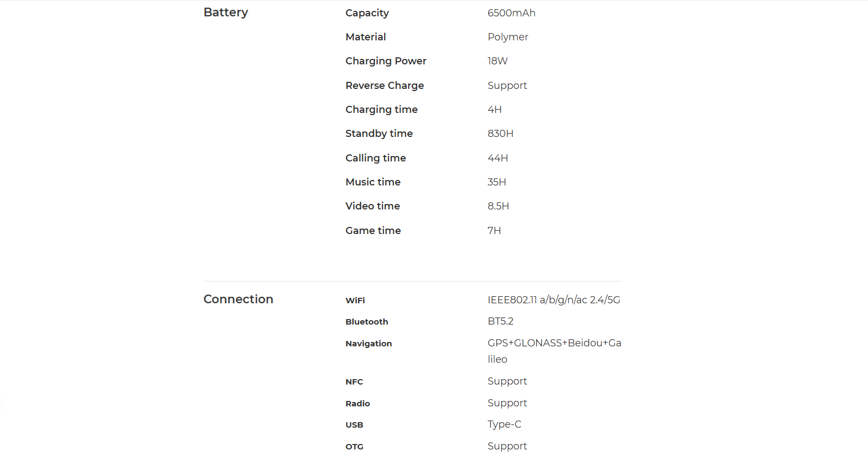Select the Calling time label
Screen dimensions: 868x456
click(375, 158)
